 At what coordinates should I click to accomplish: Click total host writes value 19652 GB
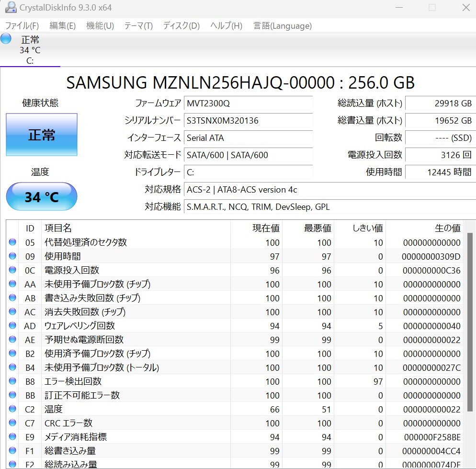(x=441, y=121)
